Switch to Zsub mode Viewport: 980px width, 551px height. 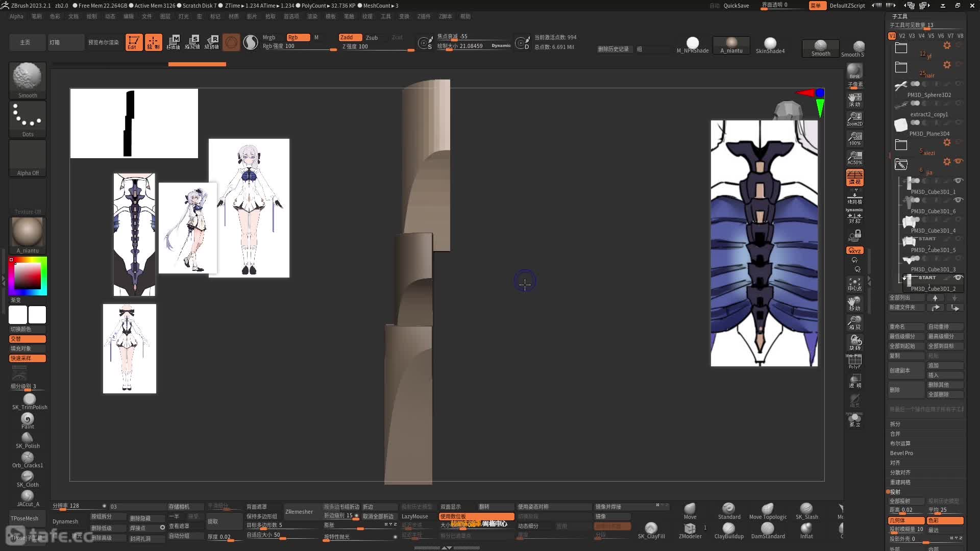(372, 38)
